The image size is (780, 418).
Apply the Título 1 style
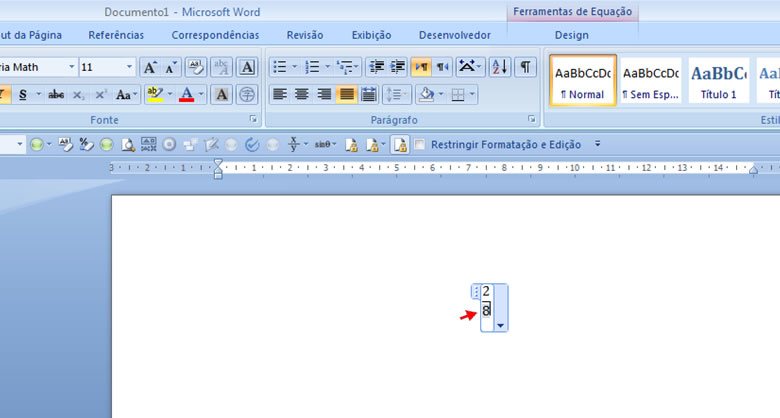[718, 80]
